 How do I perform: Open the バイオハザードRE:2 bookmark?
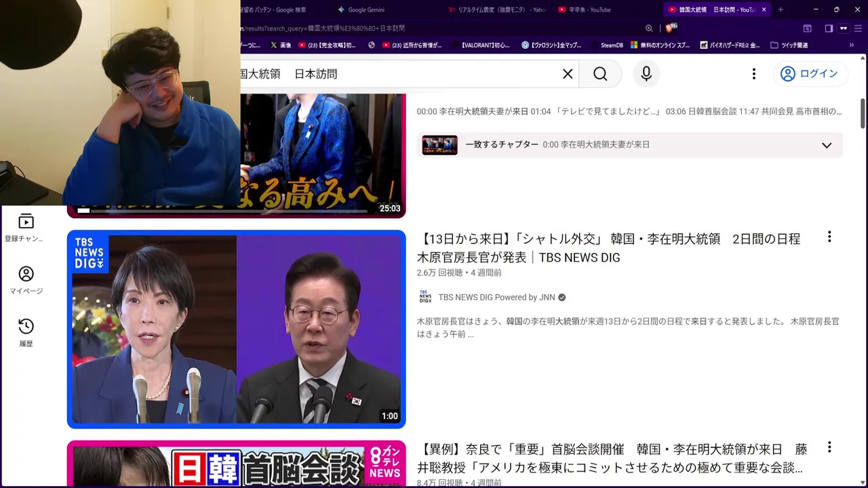[x=729, y=45]
